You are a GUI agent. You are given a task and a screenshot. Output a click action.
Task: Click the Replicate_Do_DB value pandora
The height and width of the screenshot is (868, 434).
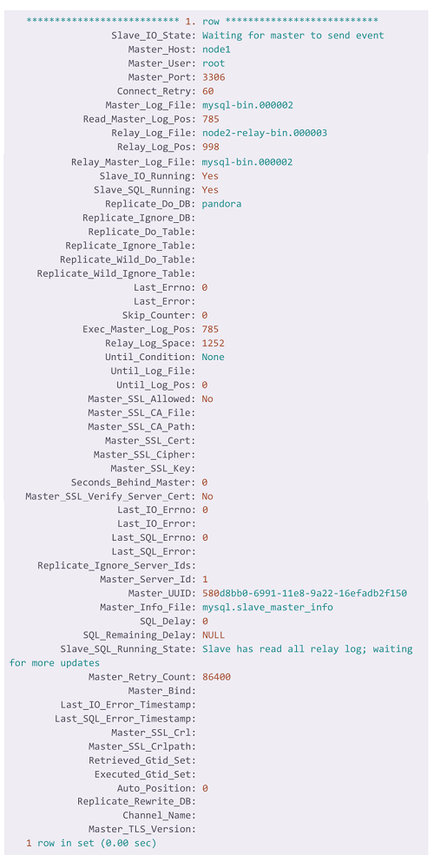click(x=221, y=204)
